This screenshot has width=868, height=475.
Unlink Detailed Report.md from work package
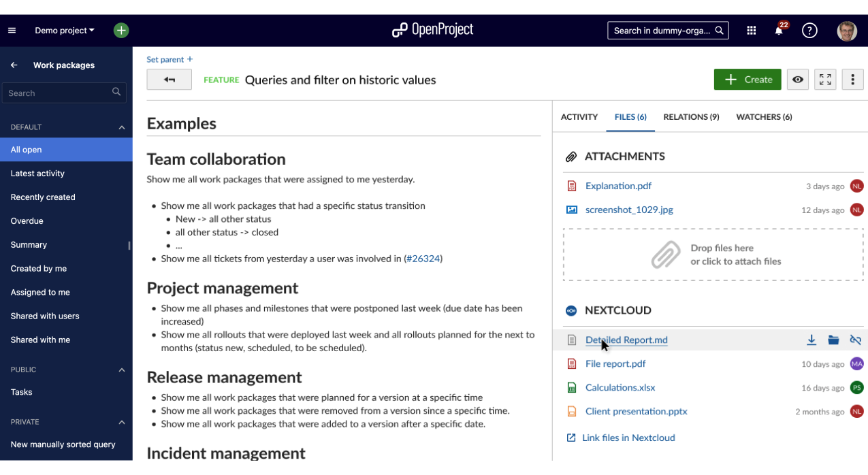pyautogui.click(x=856, y=340)
